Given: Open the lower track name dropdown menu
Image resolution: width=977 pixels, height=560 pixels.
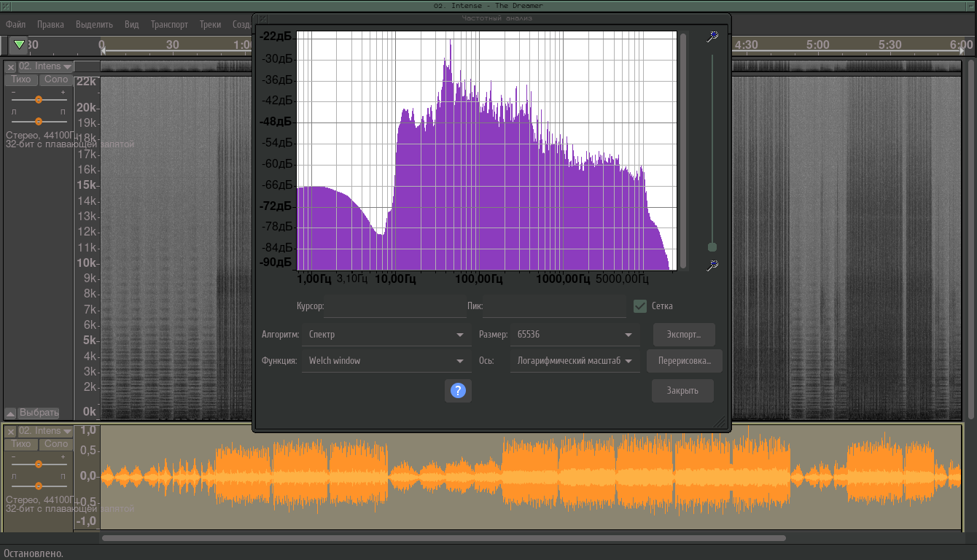Looking at the screenshot, I should point(45,431).
